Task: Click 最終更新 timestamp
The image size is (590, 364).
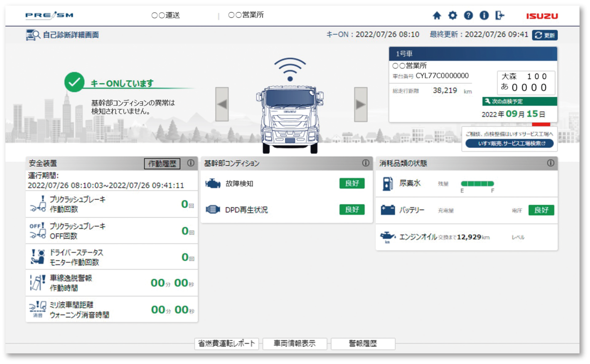Action: tap(479, 34)
